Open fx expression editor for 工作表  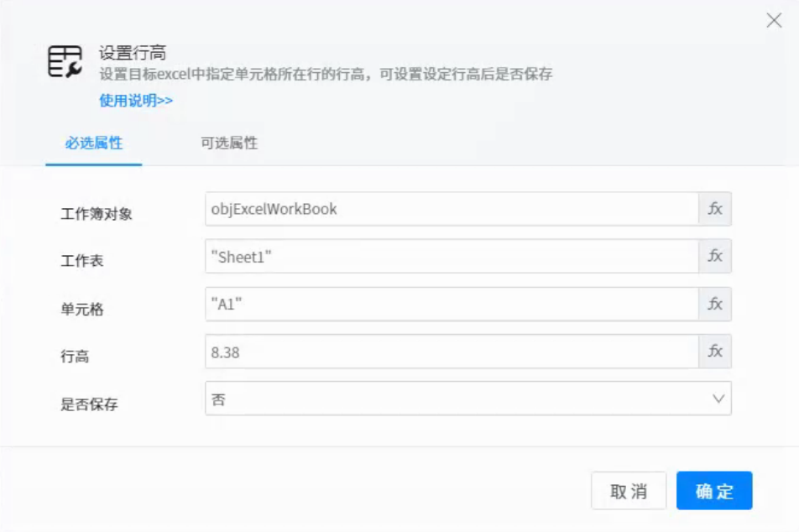click(x=715, y=257)
